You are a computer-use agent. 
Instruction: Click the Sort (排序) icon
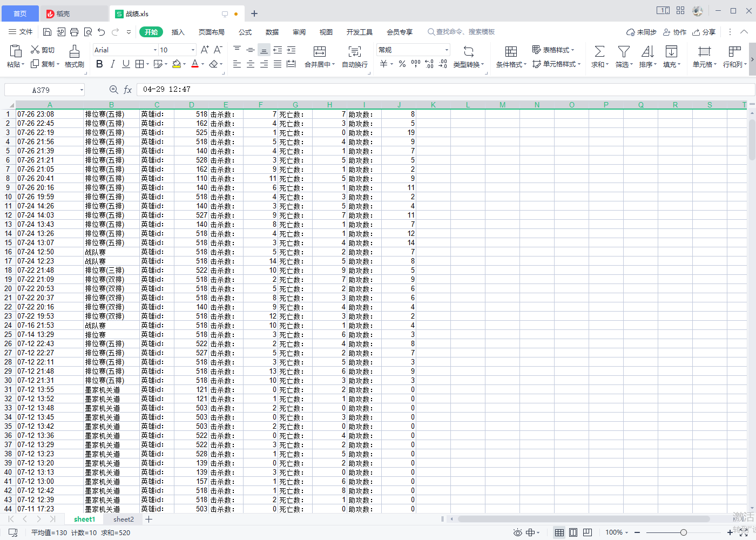[647, 51]
